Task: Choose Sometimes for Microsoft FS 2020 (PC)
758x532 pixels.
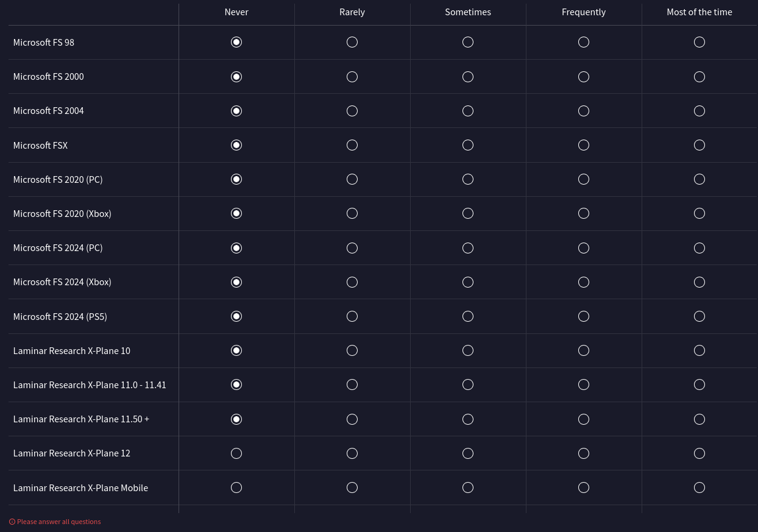Action: pyautogui.click(x=468, y=179)
